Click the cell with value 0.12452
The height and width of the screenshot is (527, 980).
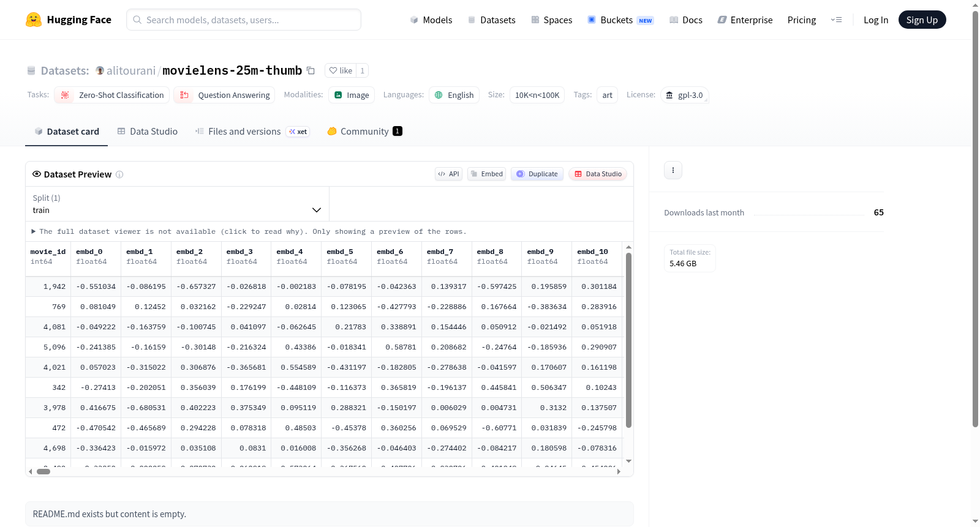[146, 307]
